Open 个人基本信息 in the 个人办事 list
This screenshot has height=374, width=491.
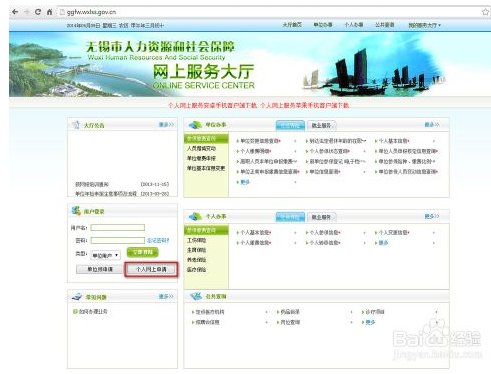(256, 233)
